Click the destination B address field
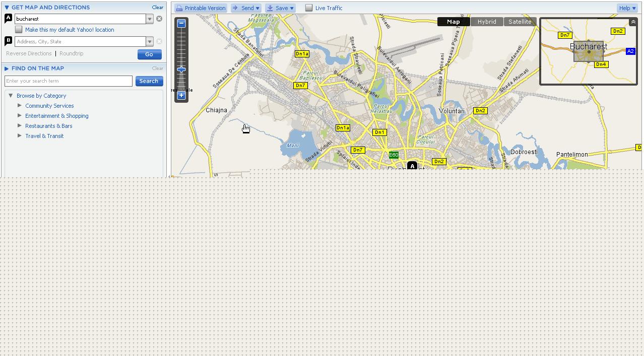The width and height of the screenshot is (644, 356). click(x=80, y=42)
